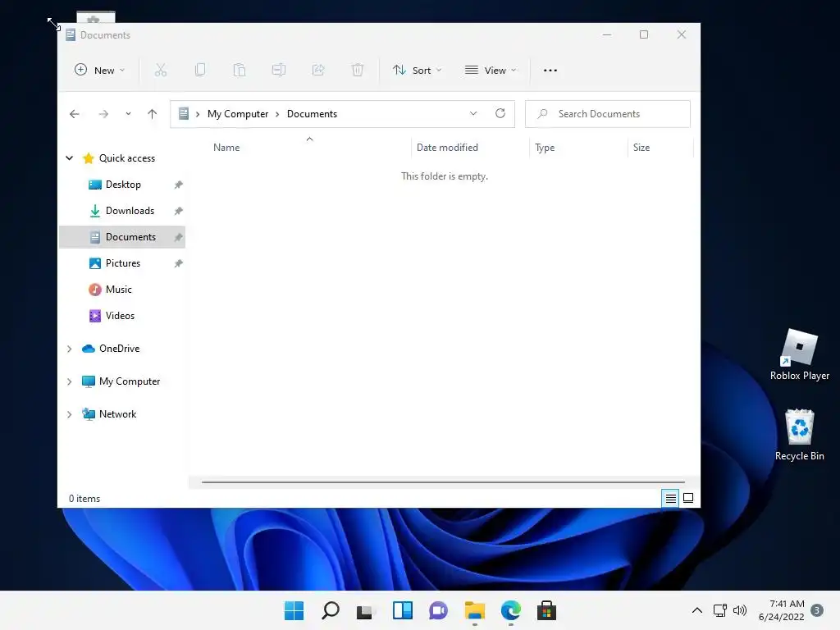Open recent locations dropdown arrow
This screenshot has height=630, width=840.
click(128, 114)
